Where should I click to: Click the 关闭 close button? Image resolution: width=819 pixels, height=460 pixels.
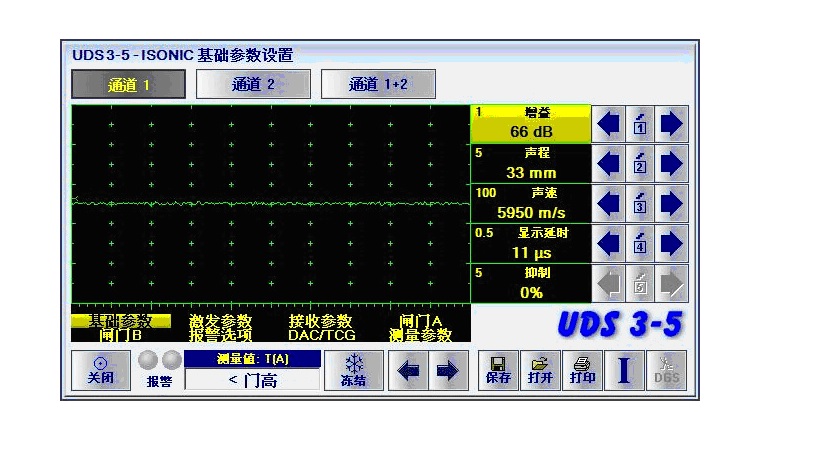click(101, 371)
